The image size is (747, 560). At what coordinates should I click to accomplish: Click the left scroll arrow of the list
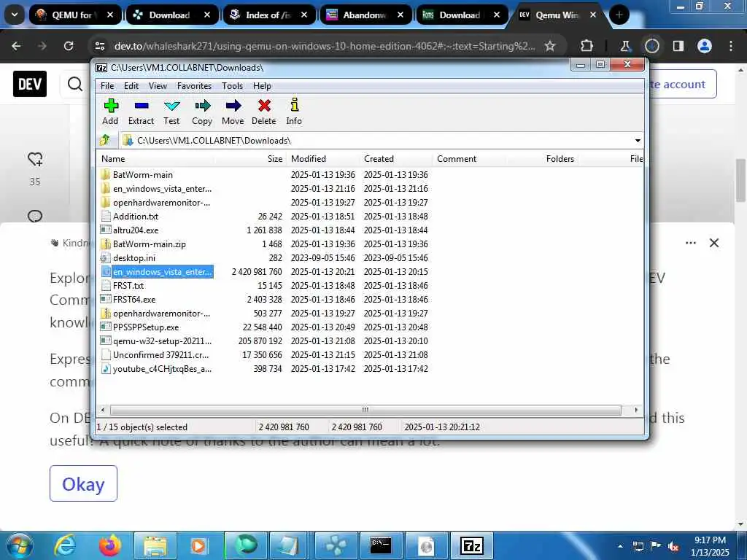pyautogui.click(x=102, y=410)
